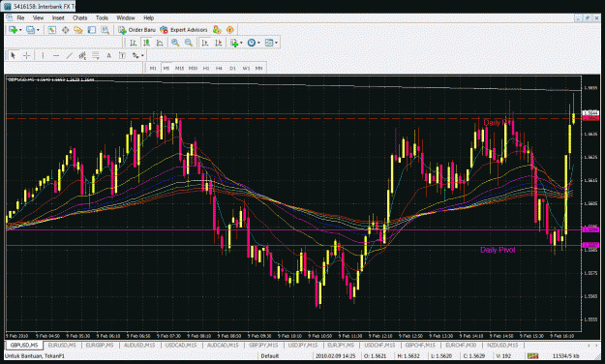Open the Profiles icon

pyautogui.click(x=30, y=30)
